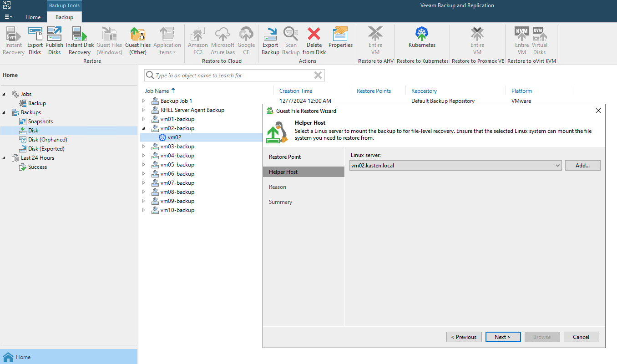
Task: Click the Application Items ribbon icon
Action: coord(167,40)
